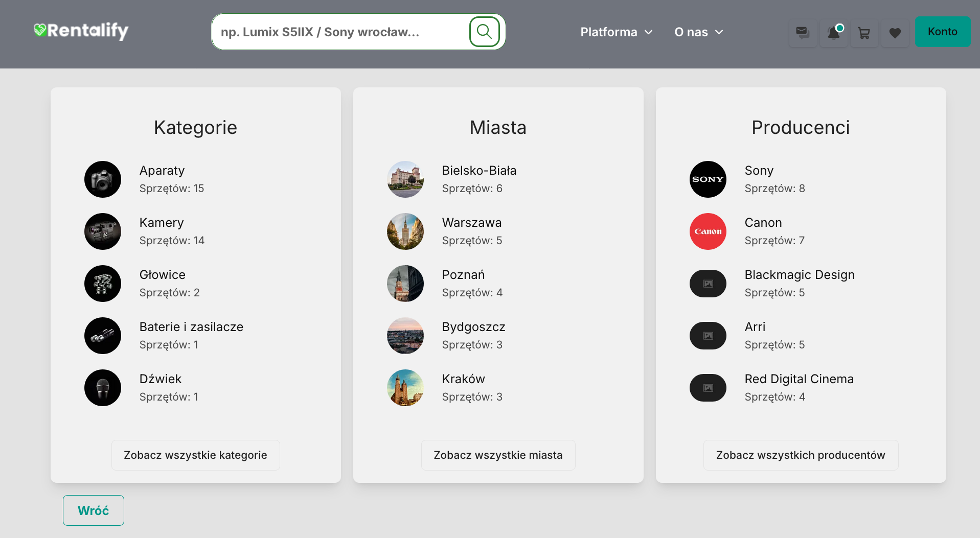Open the Warszawa city thumbnail
Viewport: 980px width, 538px height.
pos(405,231)
